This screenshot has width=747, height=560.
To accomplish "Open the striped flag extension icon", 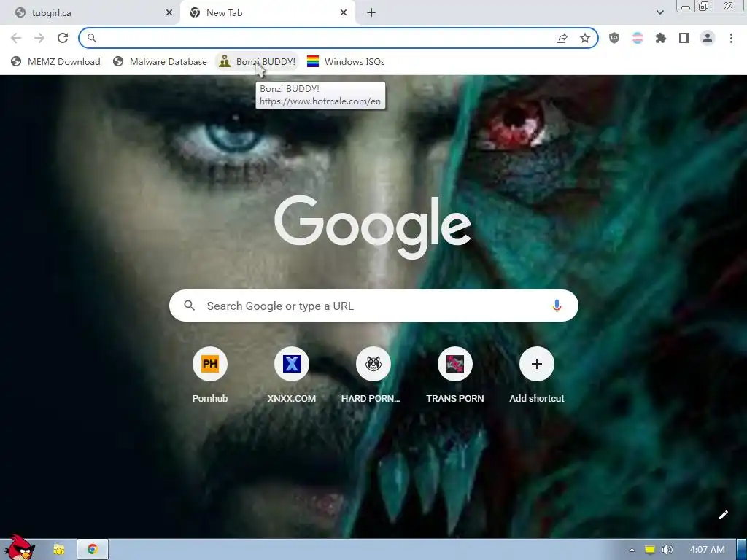I will tap(638, 38).
